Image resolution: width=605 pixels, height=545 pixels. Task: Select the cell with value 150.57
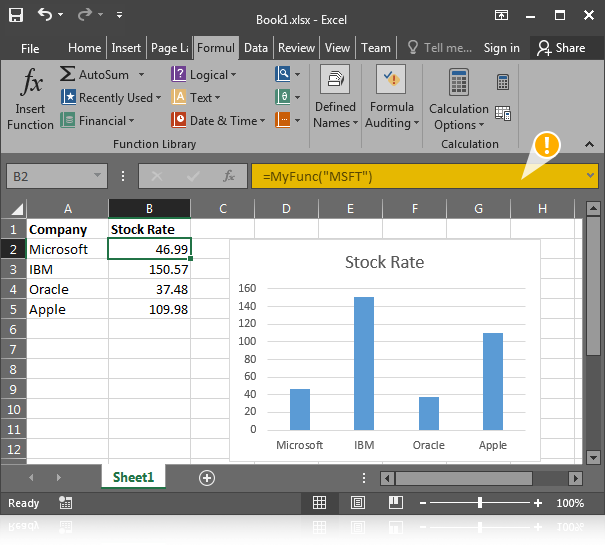pos(149,269)
